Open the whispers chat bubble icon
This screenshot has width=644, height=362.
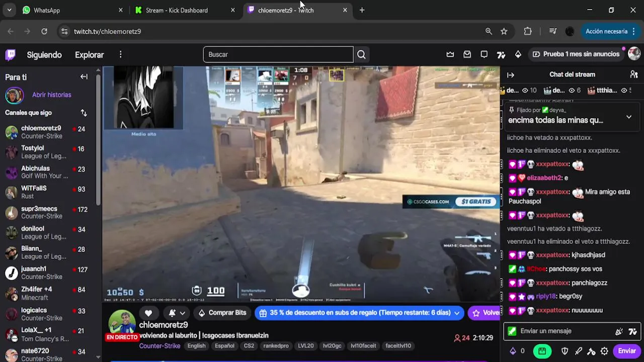[484, 54]
